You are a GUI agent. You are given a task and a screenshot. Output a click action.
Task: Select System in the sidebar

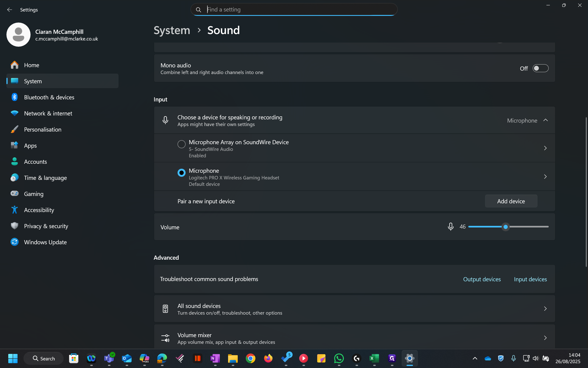click(62, 81)
